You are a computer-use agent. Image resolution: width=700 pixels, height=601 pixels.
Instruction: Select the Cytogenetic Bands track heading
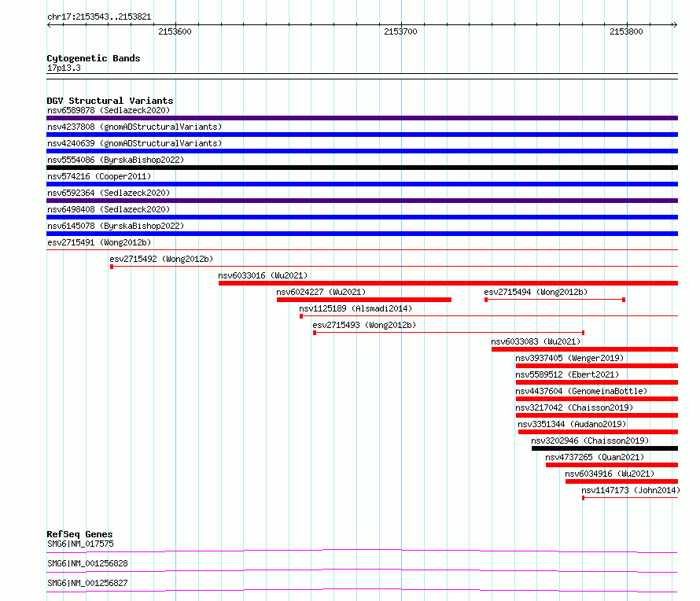(x=94, y=58)
